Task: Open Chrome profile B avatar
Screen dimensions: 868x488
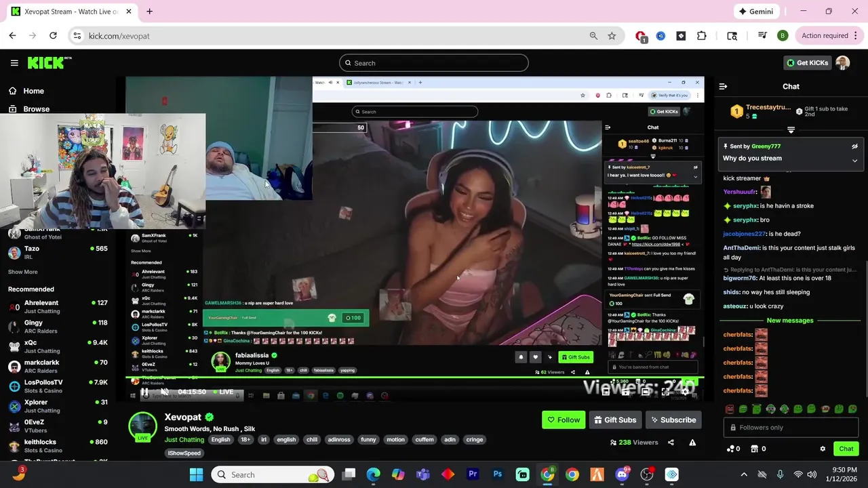Action: coord(782,36)
